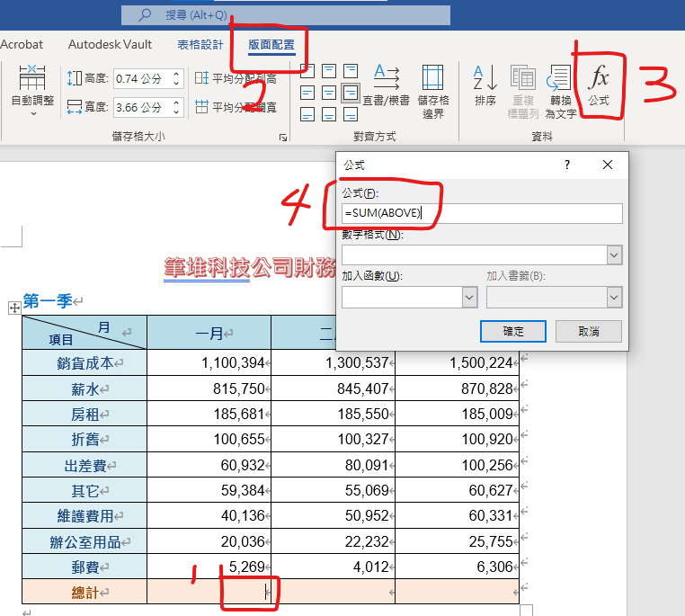Click the cell containing 845,407
Image resolution: width=685 pixels, height=616 pixels.
click(x=333, y=388)
